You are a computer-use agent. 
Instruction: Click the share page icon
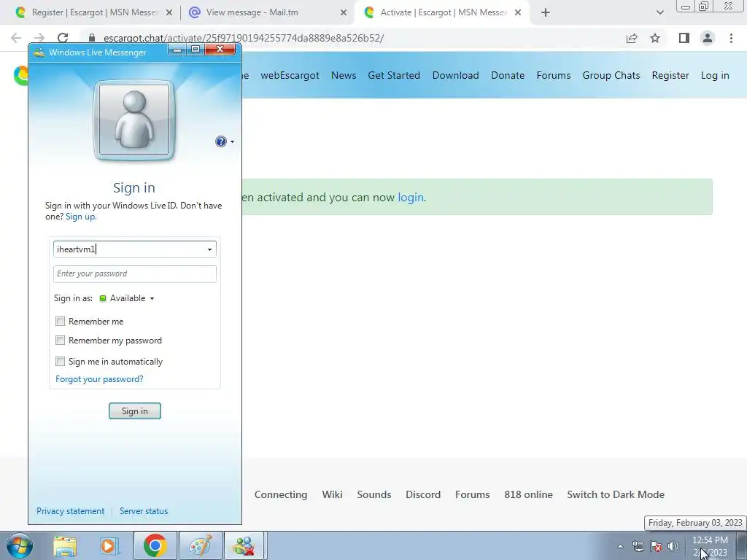(632, 38)
